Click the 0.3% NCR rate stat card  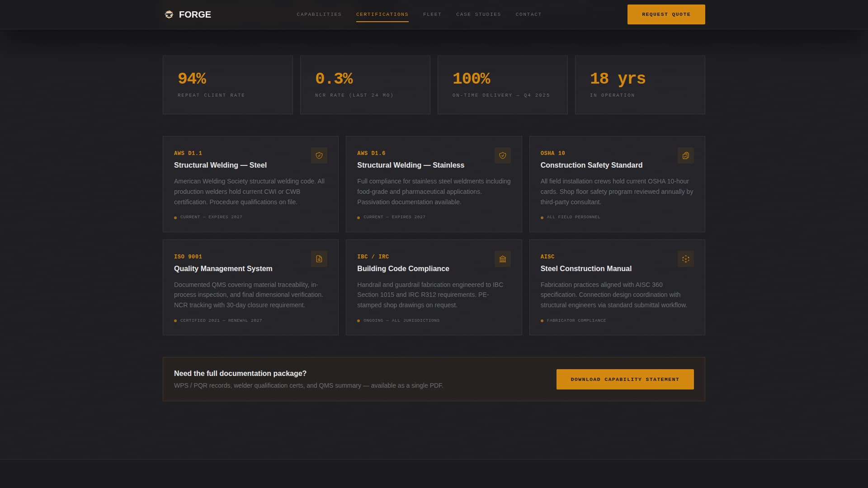tap(365, 84)
